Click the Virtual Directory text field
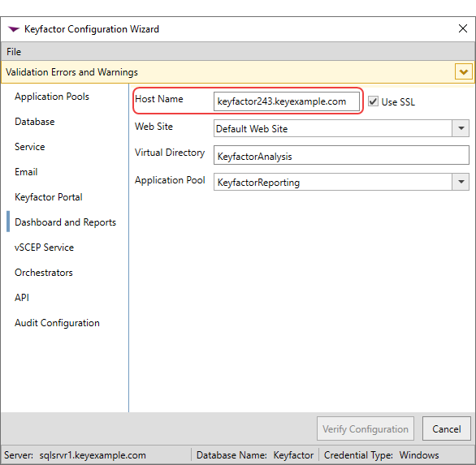This screenshot has width=476, height=465. point(341,155)
